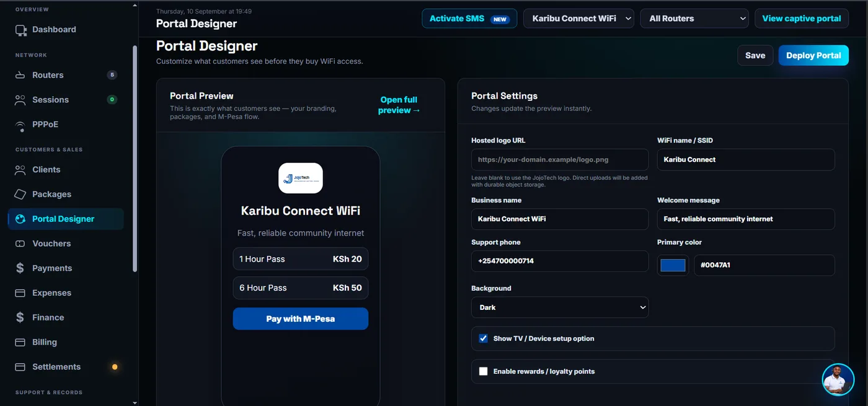Disable Show TV / Device setup option
Viewport: 868px width, 406px height.
tap(484, 338)
